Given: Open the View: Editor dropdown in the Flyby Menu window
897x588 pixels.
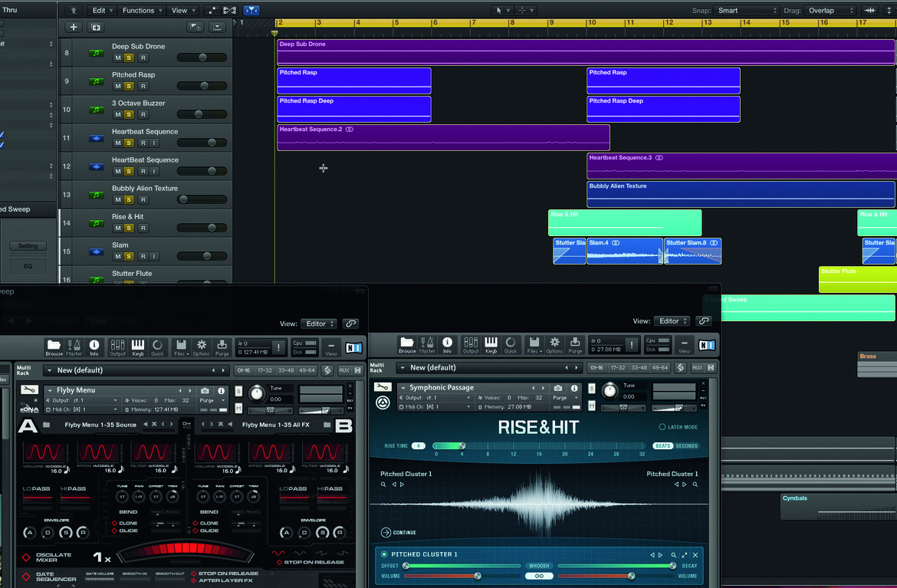Looking at the screenshot, I should 320,324.
